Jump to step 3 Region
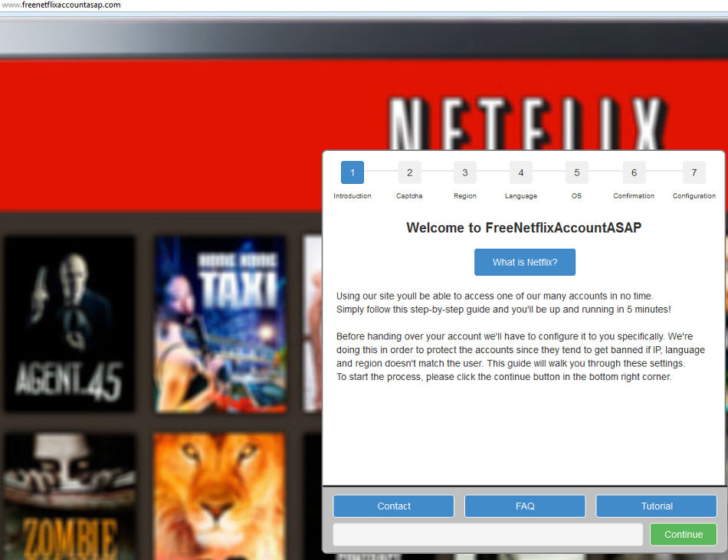Viewport: 728px width, 560px height. [x=465, y=172]
